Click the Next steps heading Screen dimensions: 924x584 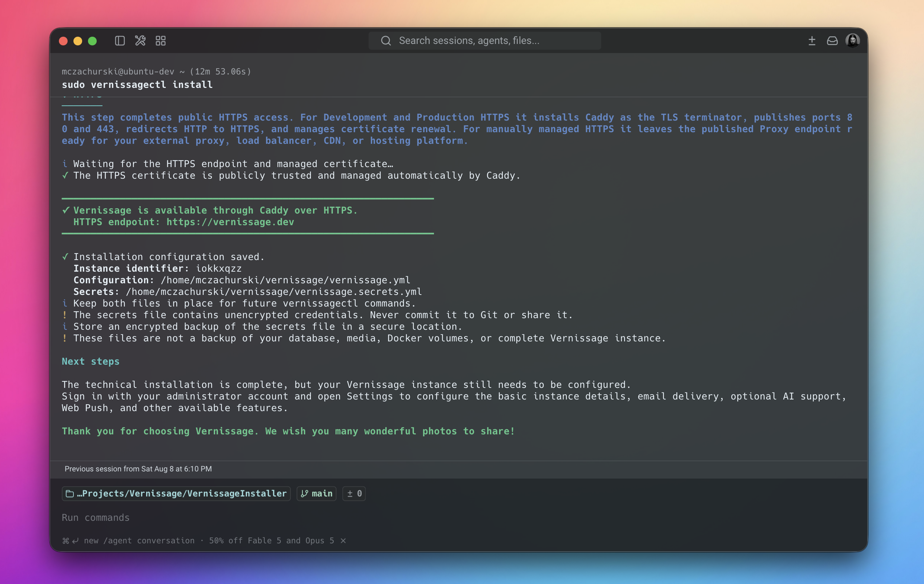point(91,362)
